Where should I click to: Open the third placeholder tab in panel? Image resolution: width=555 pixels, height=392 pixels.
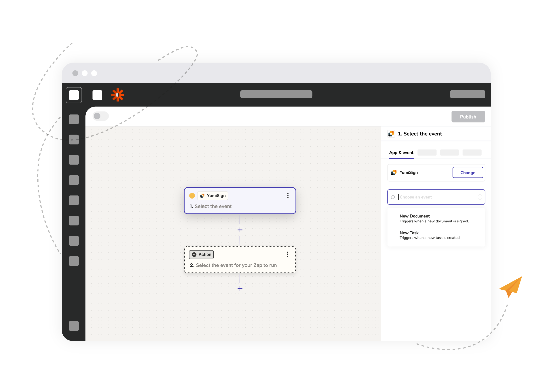click(x=449, y=152)
